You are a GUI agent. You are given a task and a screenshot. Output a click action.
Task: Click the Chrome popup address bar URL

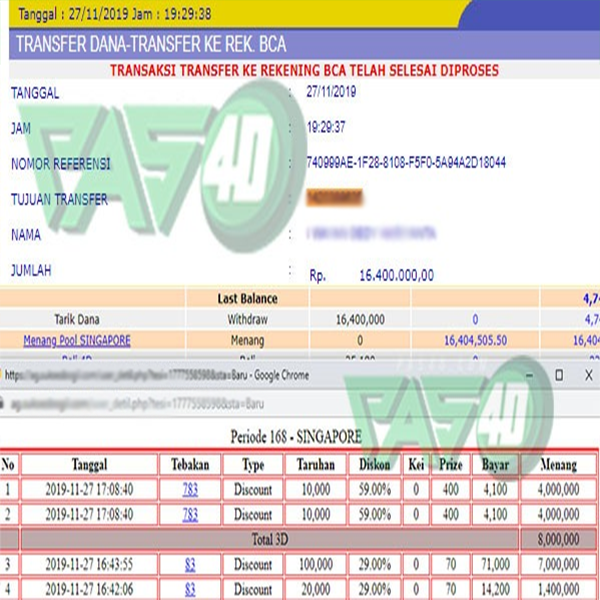[x=137, y=404]
